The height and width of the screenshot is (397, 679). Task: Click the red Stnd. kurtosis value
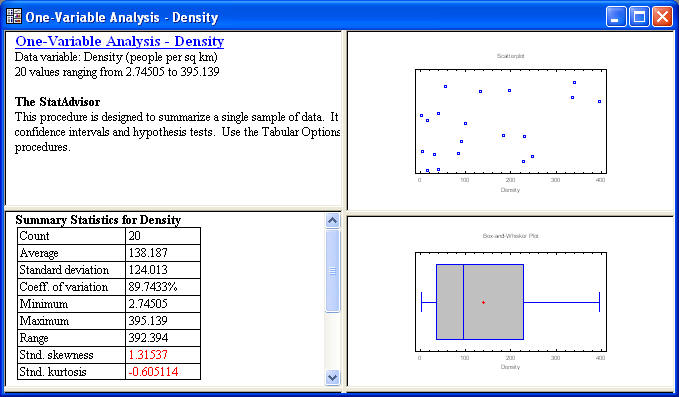pos(153,372)
